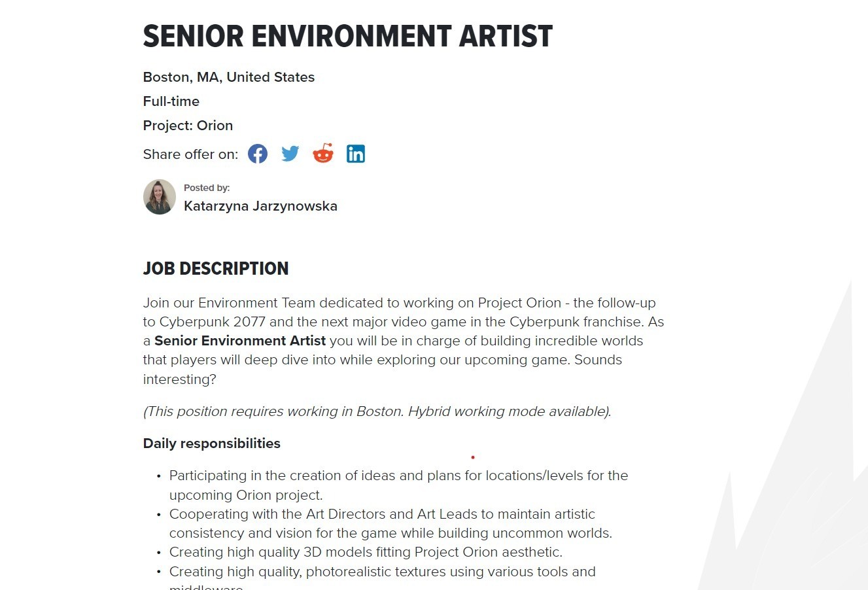Viewport: 868px width, 590px height.
Task: Share the offer on Reddit
Action: point(323,154)
